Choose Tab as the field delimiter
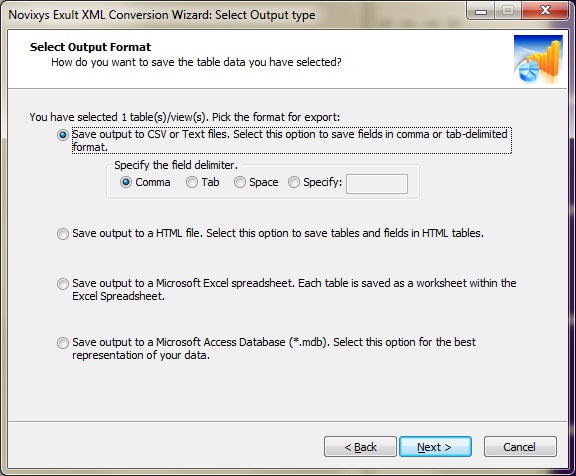Viewport: 576px width, 476px height. coord(192,182)
